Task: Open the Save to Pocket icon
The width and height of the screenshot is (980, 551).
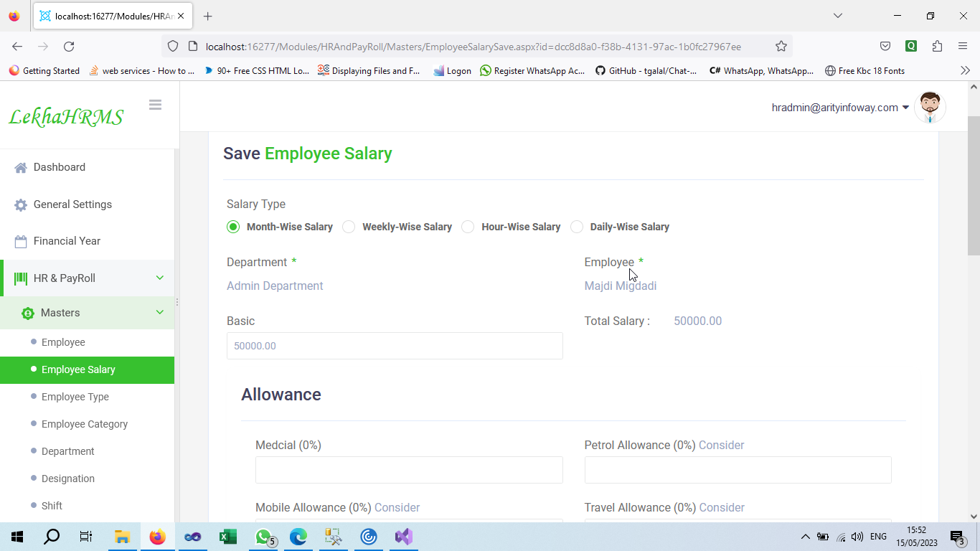Action: tap(885, 47)
